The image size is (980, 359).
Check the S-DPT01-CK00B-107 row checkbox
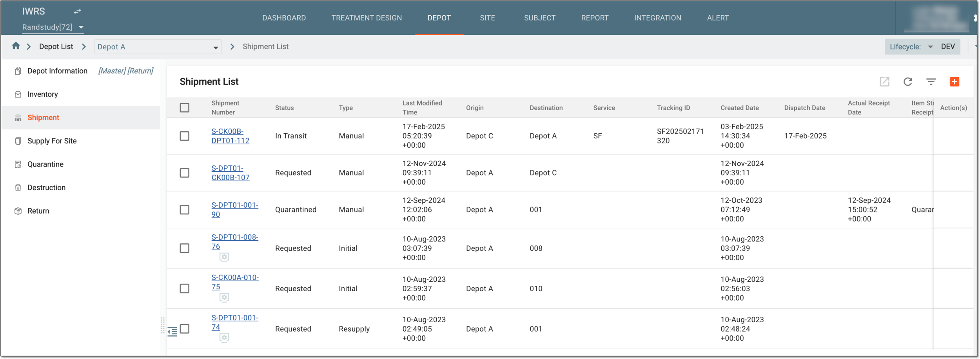[x=185, y=173]
